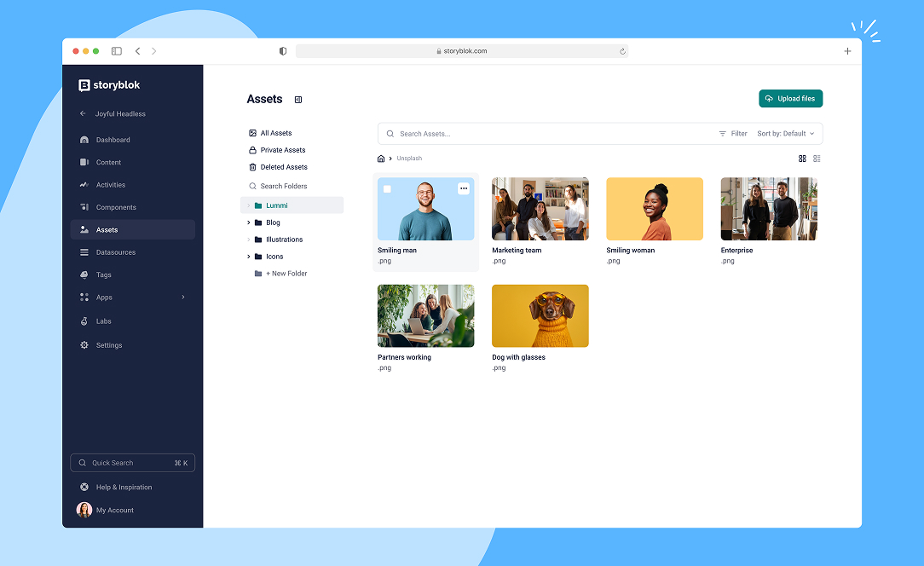Image resolution: width=924 pixels, height=566 pixels.
Task: Open the Smiling man thumbnail
Action: (426, 209)
